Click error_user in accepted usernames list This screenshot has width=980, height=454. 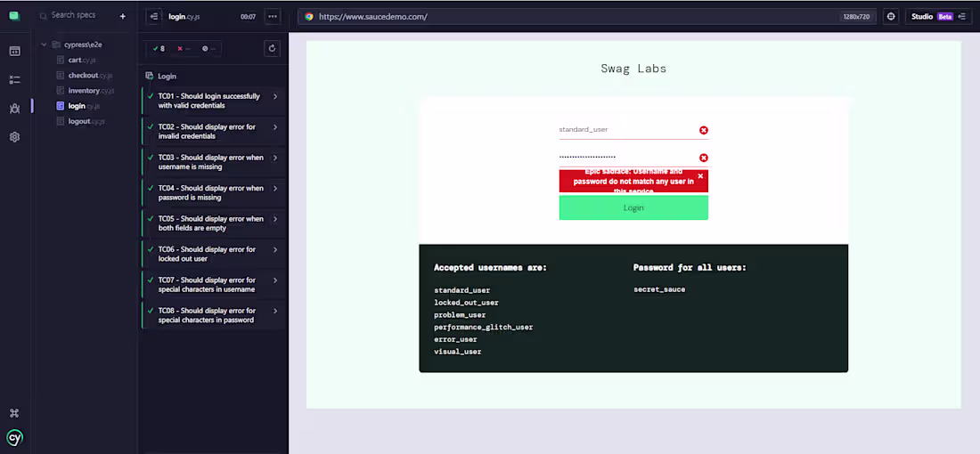(x=455, y=340)
